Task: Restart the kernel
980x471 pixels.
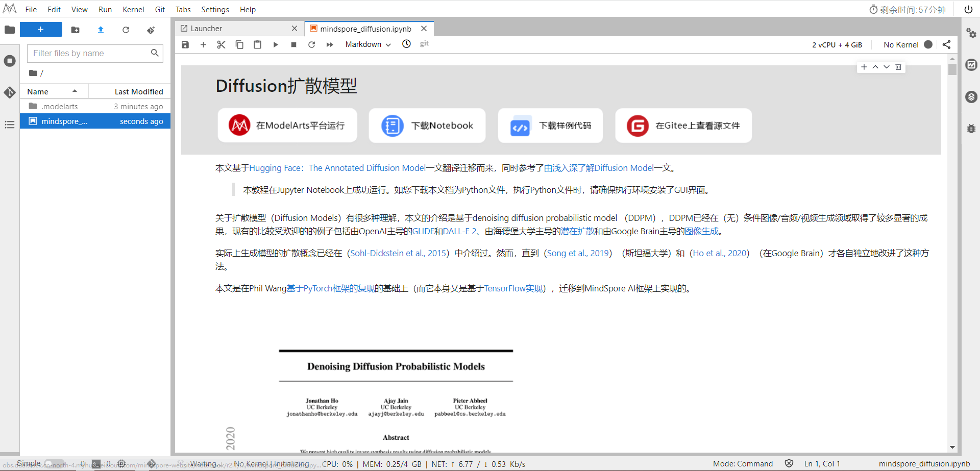Action: (x=311, y=44)
